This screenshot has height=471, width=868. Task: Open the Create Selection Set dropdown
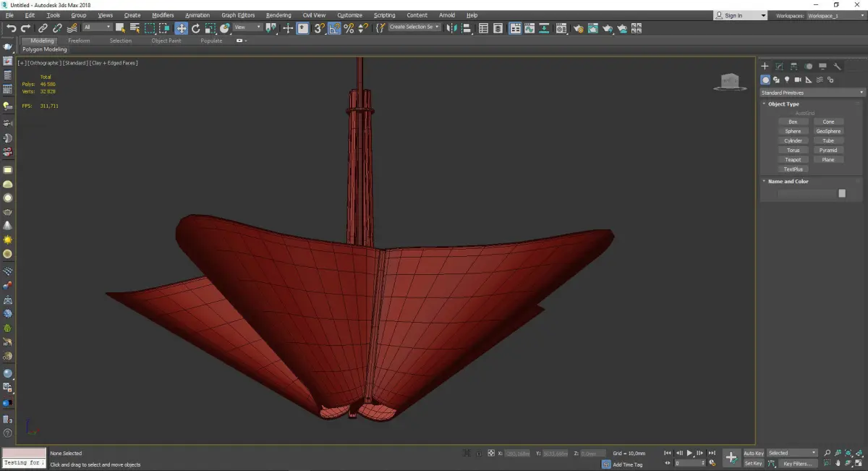(414, 27)
